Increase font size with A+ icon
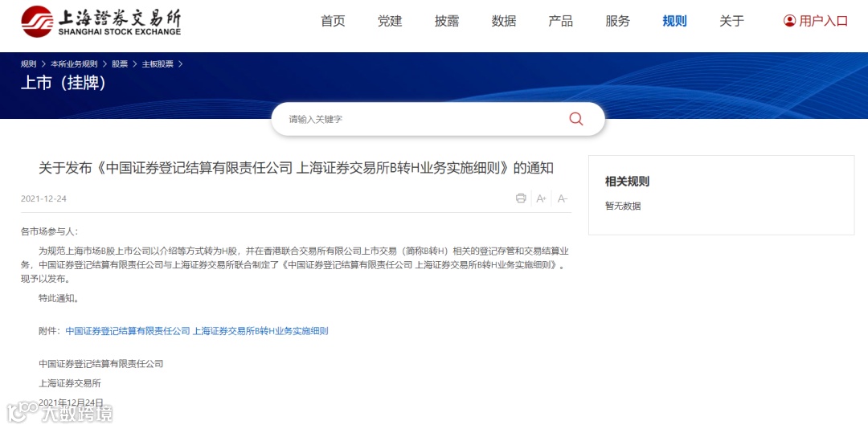 click(x=542, y=198)
